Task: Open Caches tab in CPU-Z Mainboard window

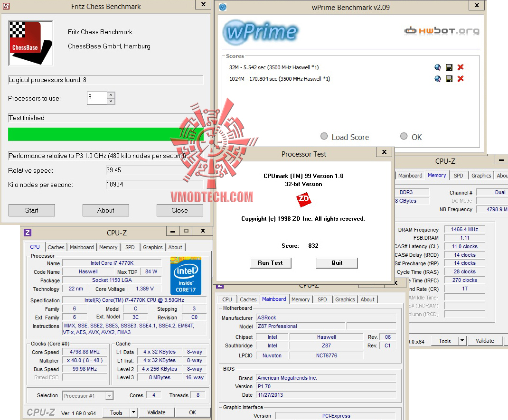Action: pos(248,299)
